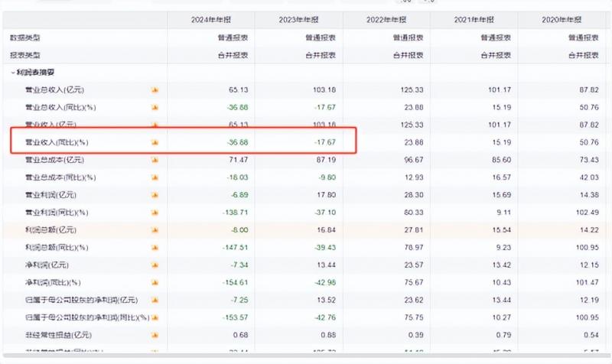Click value 102.49 in 营业利润(同比)(%) row

click(587, 213)
